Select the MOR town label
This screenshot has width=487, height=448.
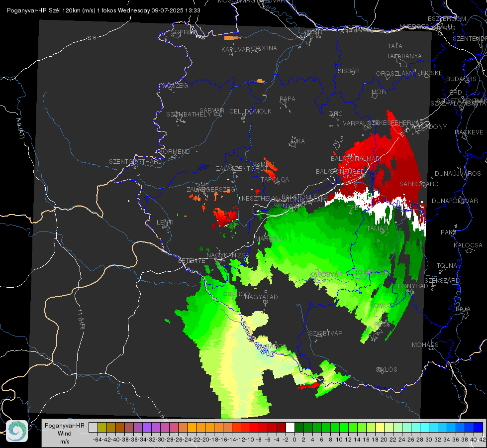(x=379, y=92)
